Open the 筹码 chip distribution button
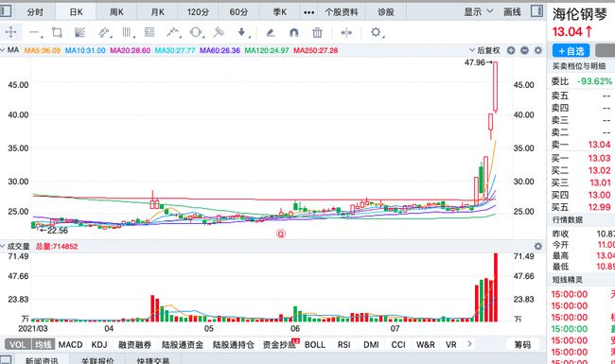The width and height of the screenshot is (615, 364). tap(522, 345)
